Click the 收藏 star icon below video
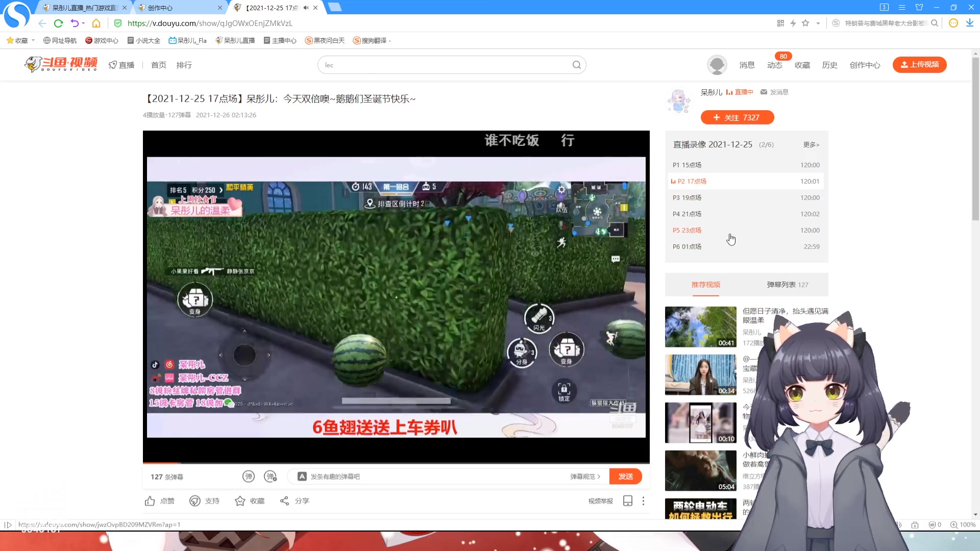The height and width of the screenshot is (551, 980). (x=240, y=501)
